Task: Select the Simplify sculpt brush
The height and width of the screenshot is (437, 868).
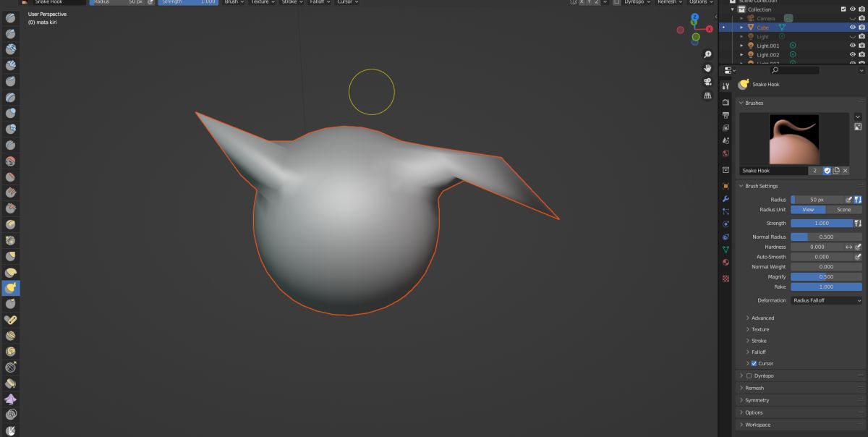Action: click(11, 415)
